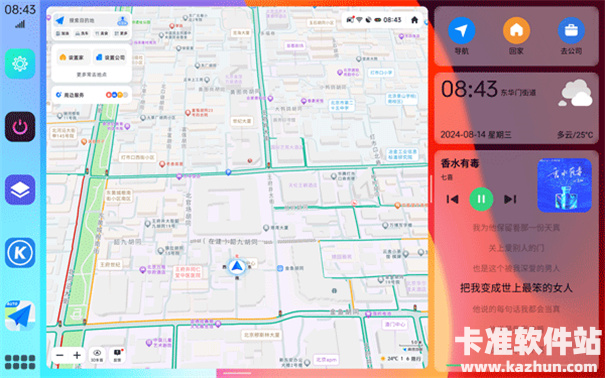This screenshot has width=605, height=378.
Task: Open 周边服务 nearby services row
Action: click(x=91, y=94)
